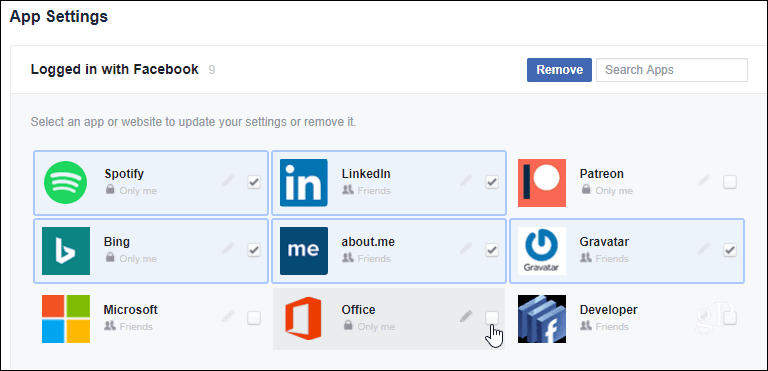Viewport: 768px width, 371px height.
Task: Click the Patreon app logo
Action: point(542,183)
